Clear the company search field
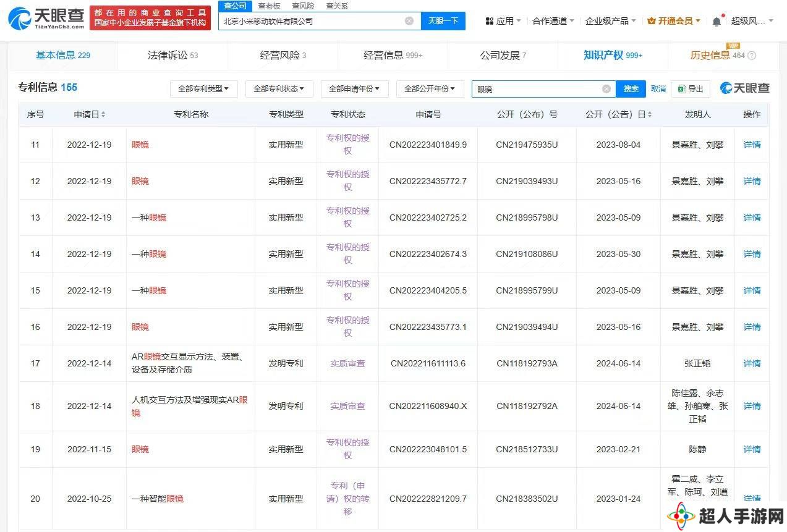787x532 pixels. coord(409,21)
